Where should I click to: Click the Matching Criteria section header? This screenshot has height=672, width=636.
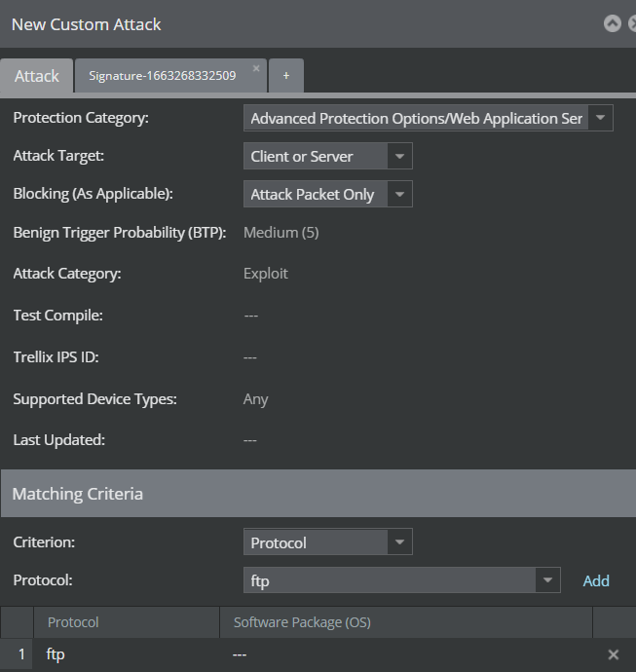coord(318,493)
